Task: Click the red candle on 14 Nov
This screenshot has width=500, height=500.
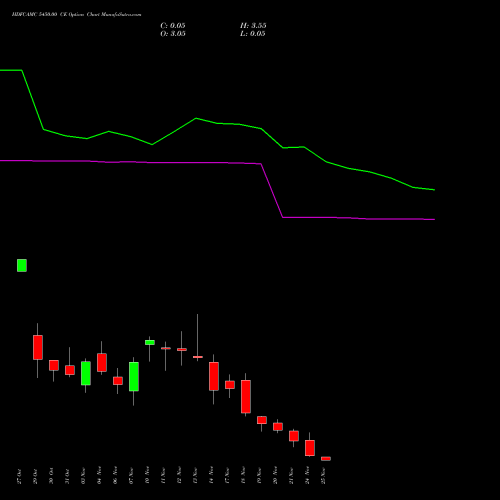Action: (x=214, y=376)
